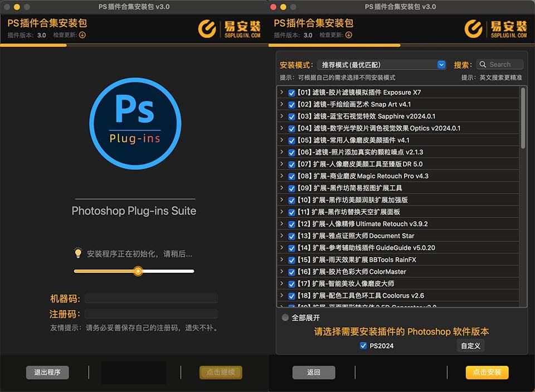Uncheck the [01] Exposure X7 plugin checkbox
This screenshot has height=392, width=535.
[x=291, y=93]
